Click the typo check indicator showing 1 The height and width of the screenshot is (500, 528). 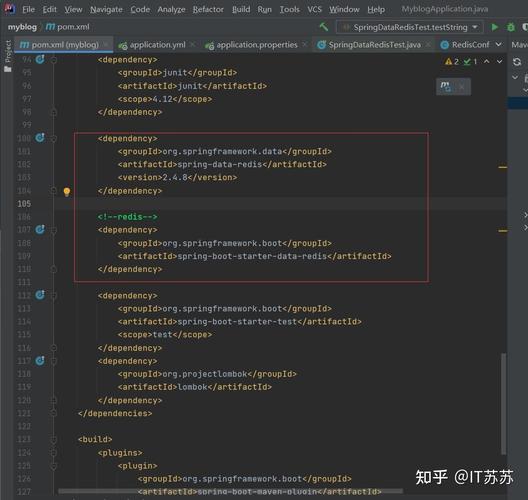pyautogui.click(x=470, y=62)
